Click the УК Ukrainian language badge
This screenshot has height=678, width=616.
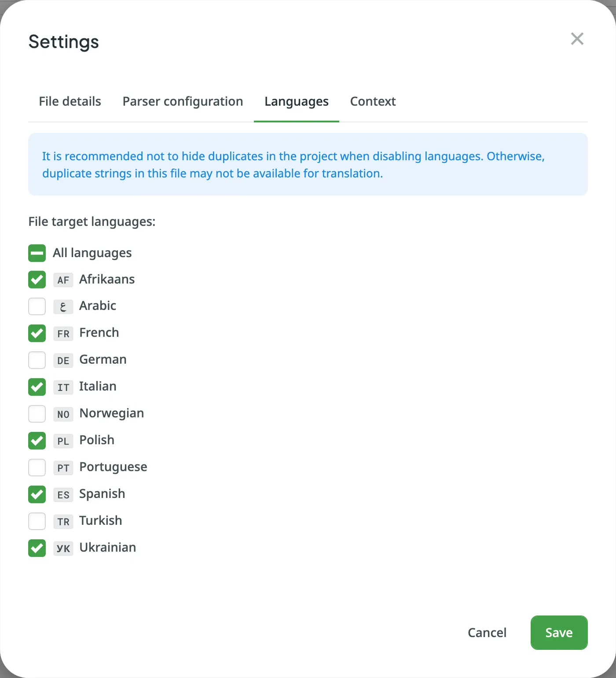63,549
